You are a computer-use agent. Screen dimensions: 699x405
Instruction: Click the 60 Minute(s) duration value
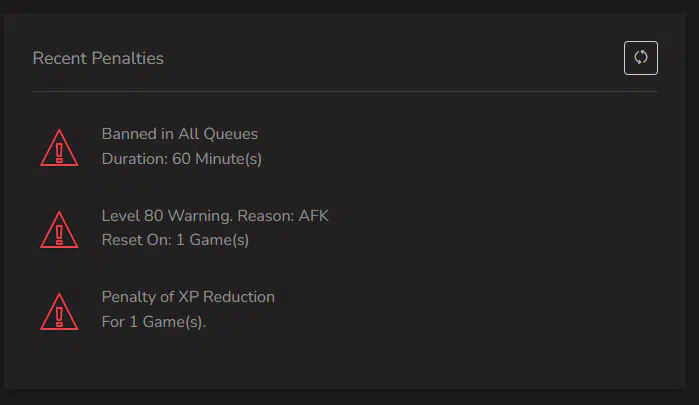(x=217, y=159)
